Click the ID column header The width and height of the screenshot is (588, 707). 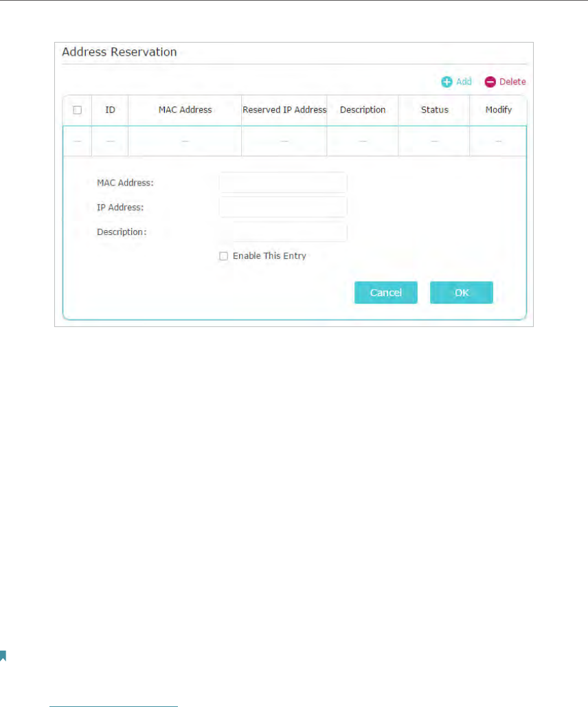coord(110,109)
